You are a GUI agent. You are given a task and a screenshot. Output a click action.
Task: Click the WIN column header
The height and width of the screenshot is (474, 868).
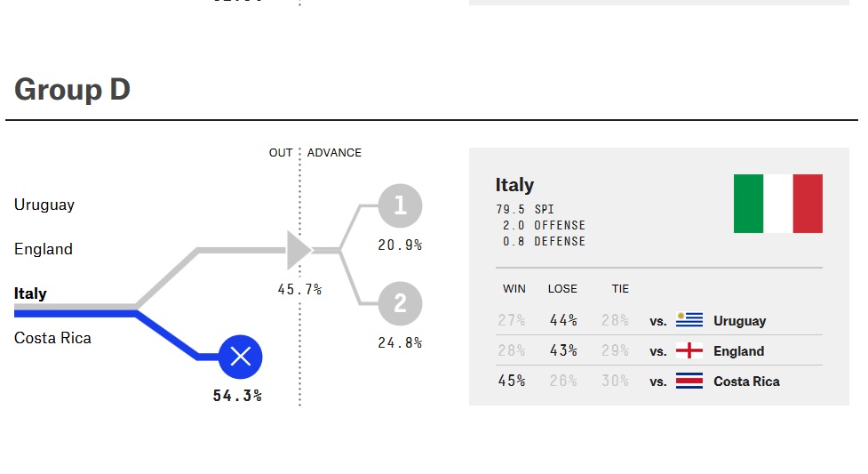click(514, 289)
